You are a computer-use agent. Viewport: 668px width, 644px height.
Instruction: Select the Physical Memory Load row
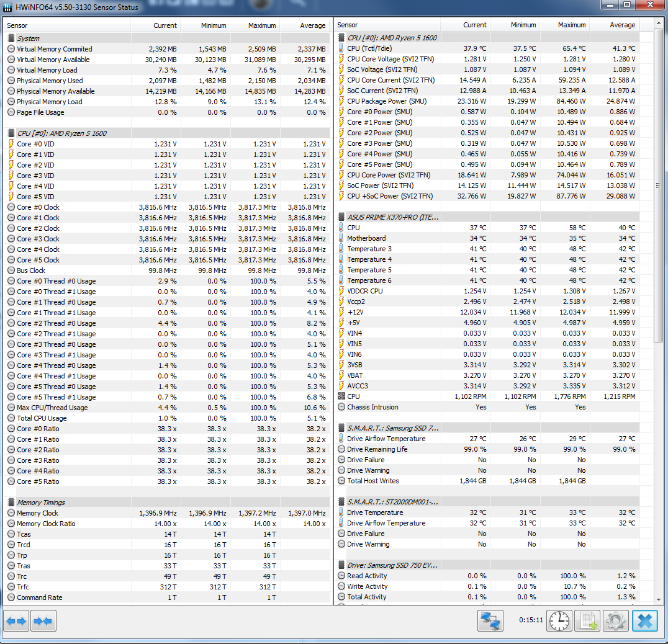pyautogui.click(x=167, y=102)
